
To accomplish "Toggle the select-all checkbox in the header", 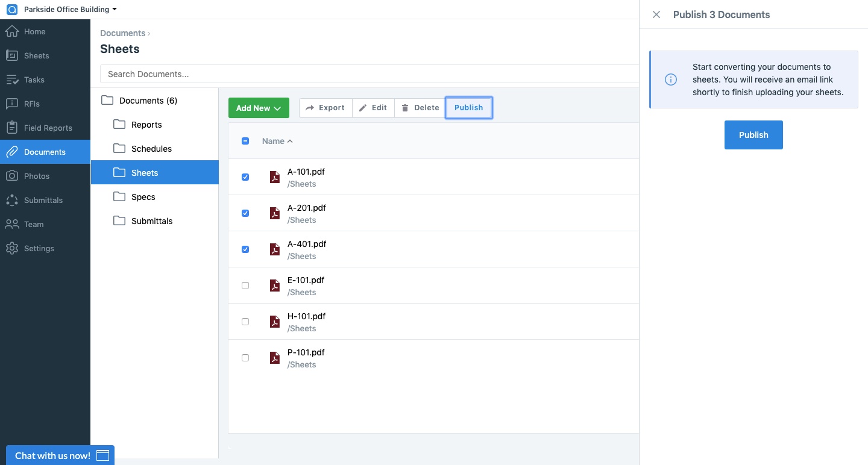I will click(x=245, y=141).
